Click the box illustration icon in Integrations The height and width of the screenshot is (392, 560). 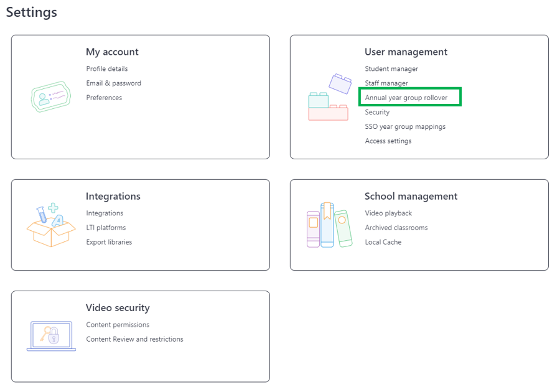[51, 225]
